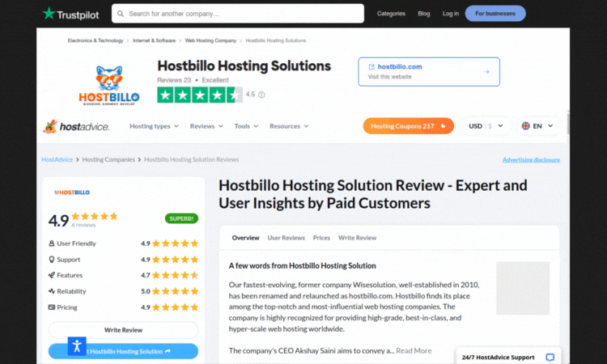Viewport: 607px width, 364px height.
Task: Click the blue Hostbillo Hosting Solution visit button
Action: (x=123, y=351)
